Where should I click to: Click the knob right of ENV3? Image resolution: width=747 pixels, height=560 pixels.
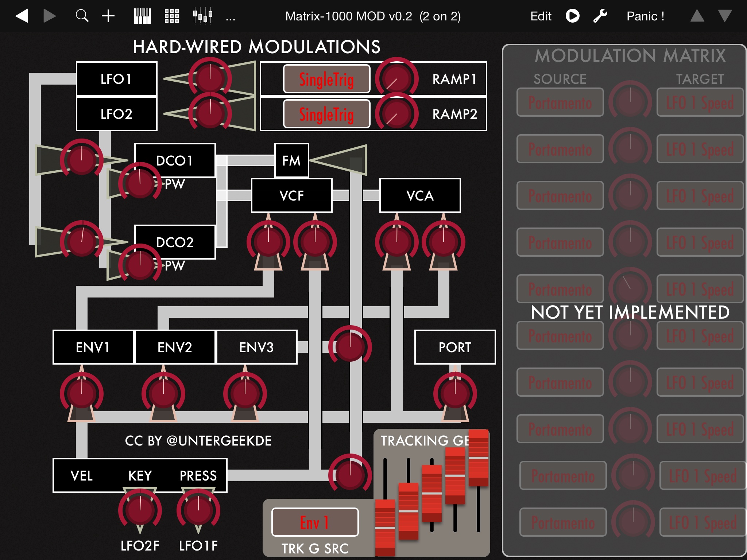350,346
